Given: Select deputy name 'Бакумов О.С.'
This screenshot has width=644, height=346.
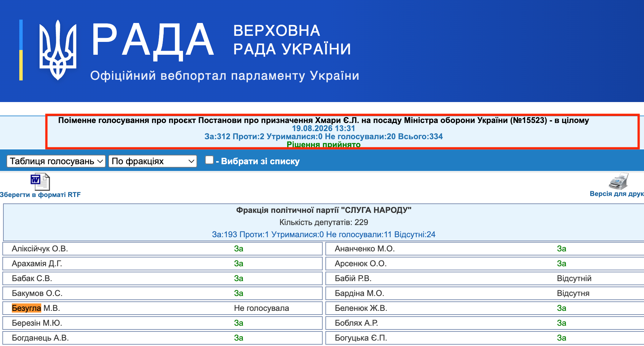Looking at the screenshot, I should tap(37, 293).
